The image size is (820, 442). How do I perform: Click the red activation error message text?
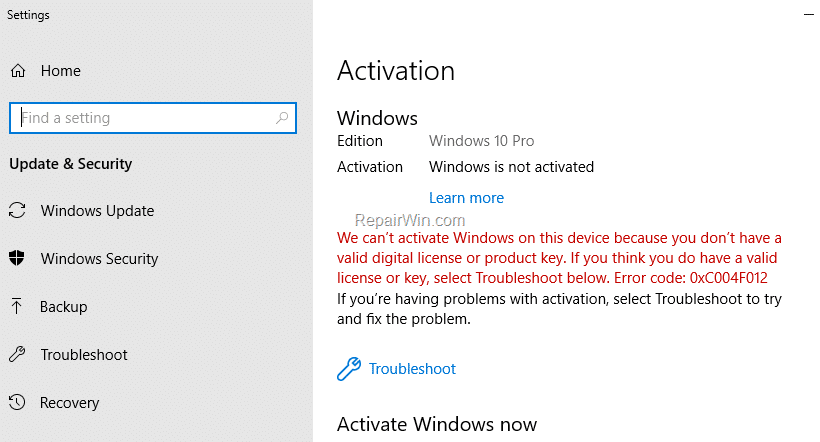point(559,258)
